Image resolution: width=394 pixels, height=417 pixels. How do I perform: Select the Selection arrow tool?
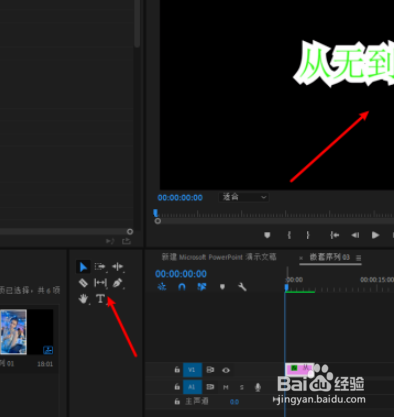click(83, 267)
